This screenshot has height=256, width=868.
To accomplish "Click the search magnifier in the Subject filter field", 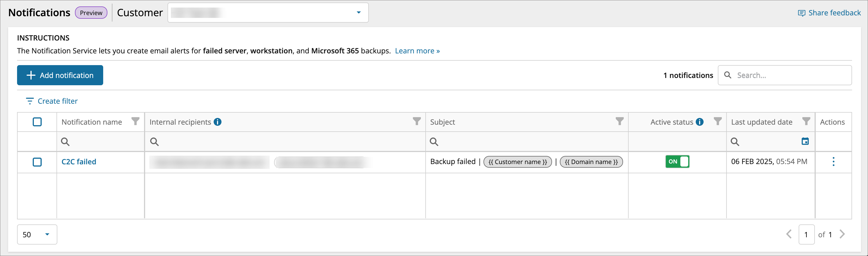I will (x=434, y=142).
